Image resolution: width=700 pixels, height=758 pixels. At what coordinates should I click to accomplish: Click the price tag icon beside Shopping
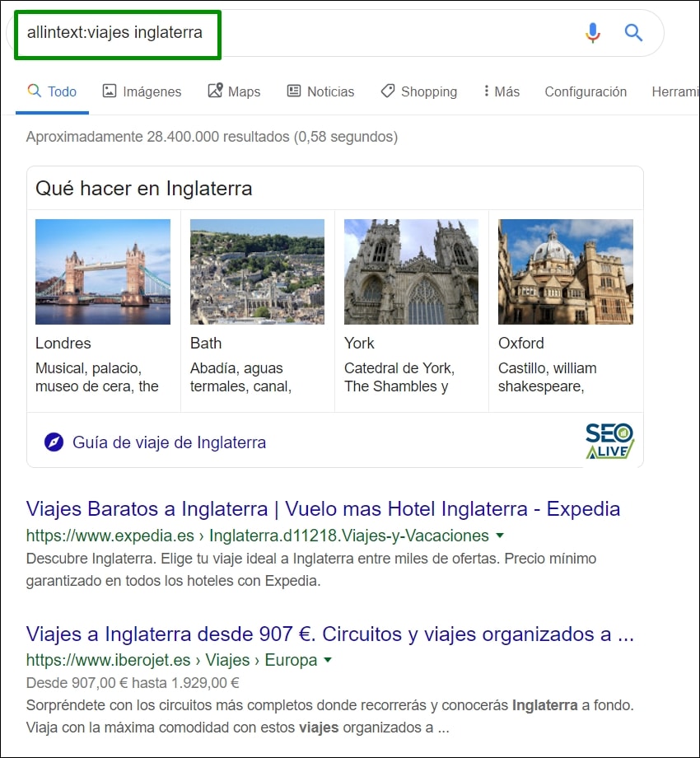(x=387, y=91)
